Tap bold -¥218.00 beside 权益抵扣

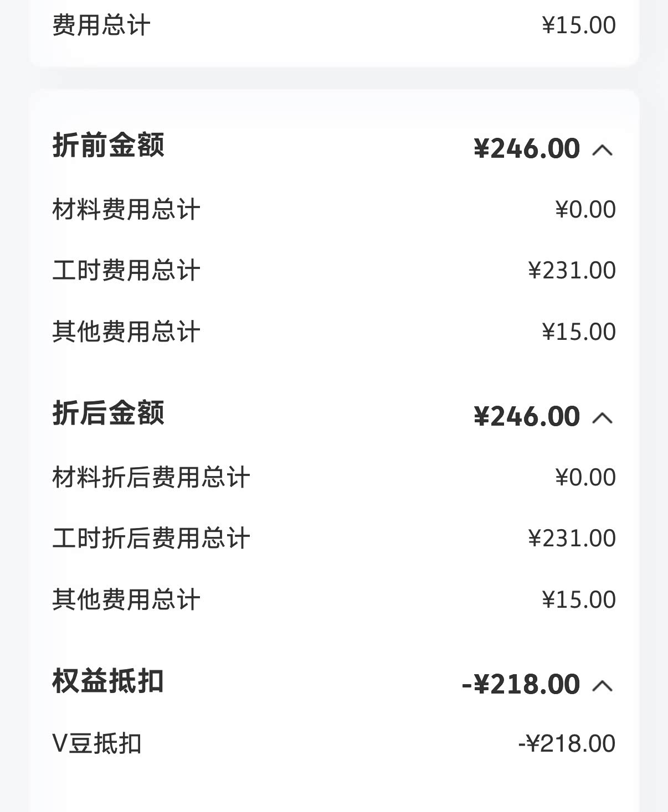521,685
